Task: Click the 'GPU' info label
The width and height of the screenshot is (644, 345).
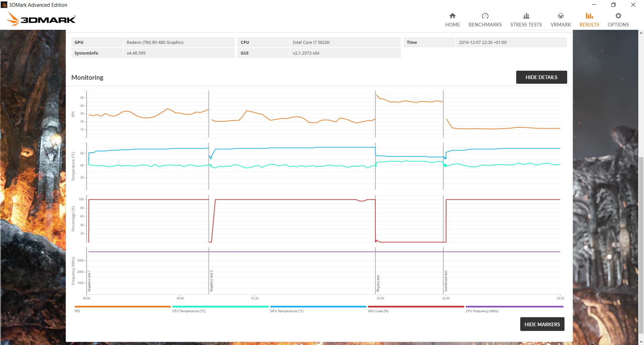Action: pos(79,42)
